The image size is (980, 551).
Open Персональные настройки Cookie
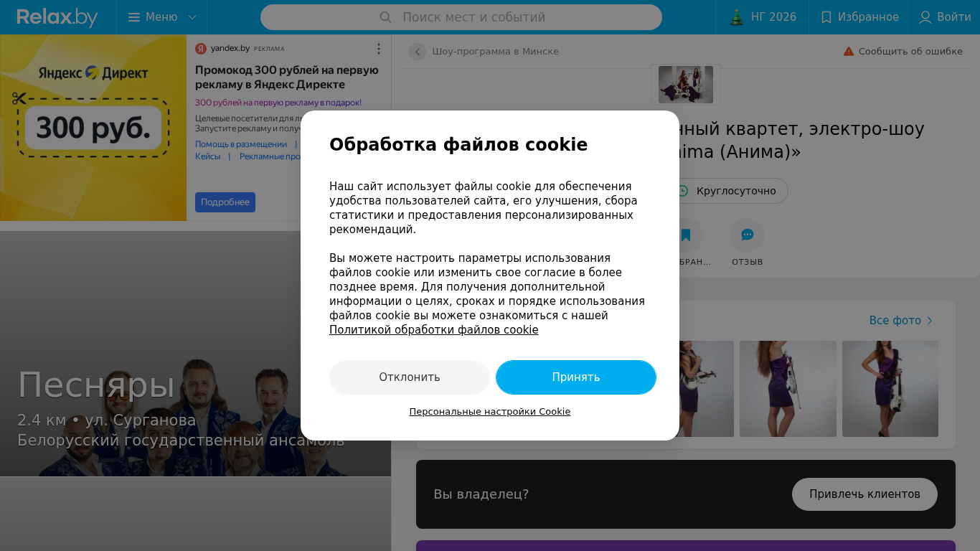point(490,412)
